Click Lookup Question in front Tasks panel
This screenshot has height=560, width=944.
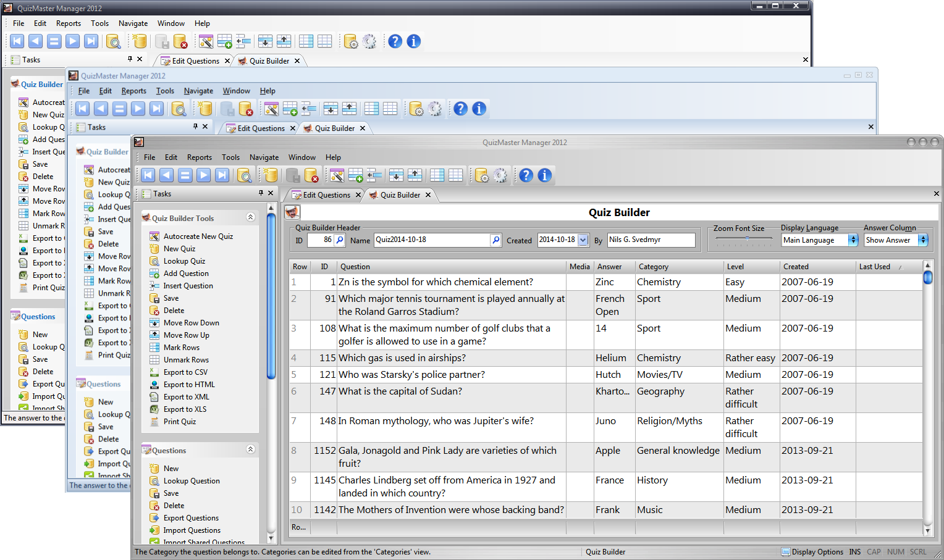(192, 481)
